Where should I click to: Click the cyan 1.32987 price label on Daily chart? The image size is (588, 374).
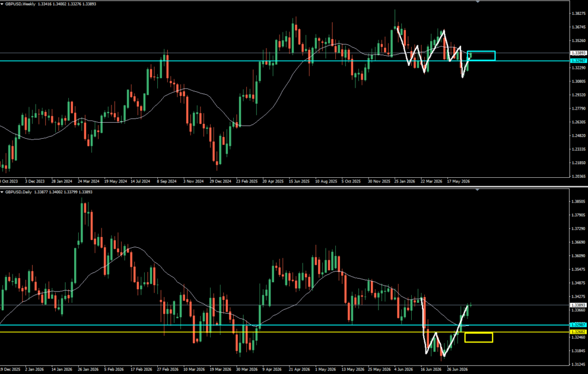coord(578,325)
